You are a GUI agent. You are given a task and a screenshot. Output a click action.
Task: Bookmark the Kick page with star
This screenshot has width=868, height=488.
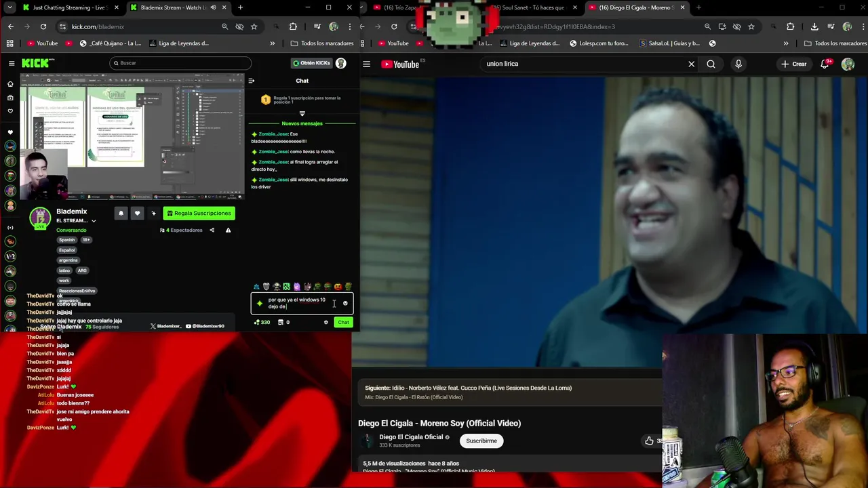click(254, 26)
